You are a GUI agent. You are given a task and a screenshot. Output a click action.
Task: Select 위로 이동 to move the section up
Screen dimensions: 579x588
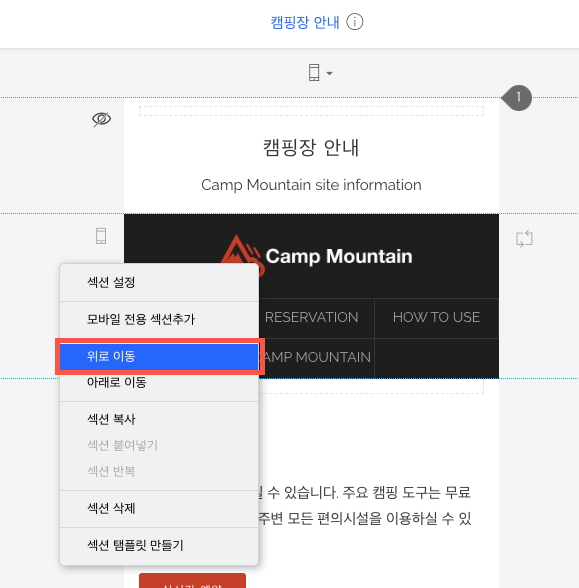(159, 356)
